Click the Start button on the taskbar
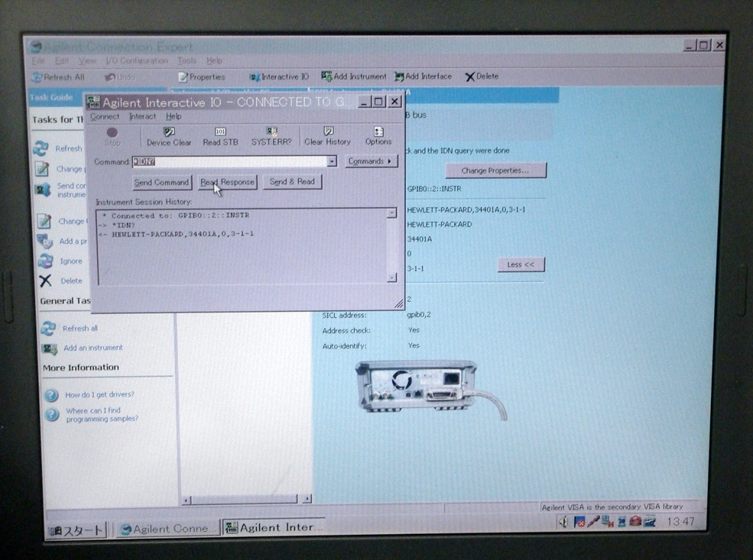753x560 pixels. (x=76, y=529)
